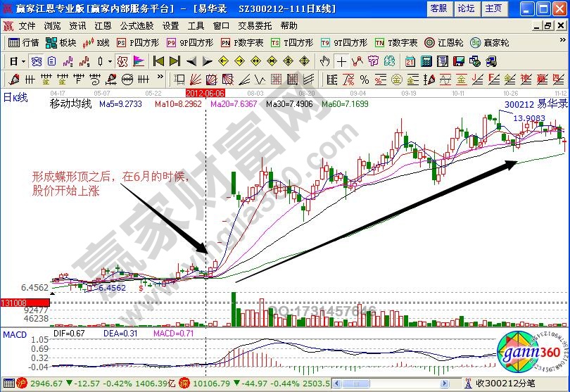Image resolution: width=570 pixels, height=392 pixels.
Task: Select the percent sign drawing tool
Action: click(x=365, y=79)
